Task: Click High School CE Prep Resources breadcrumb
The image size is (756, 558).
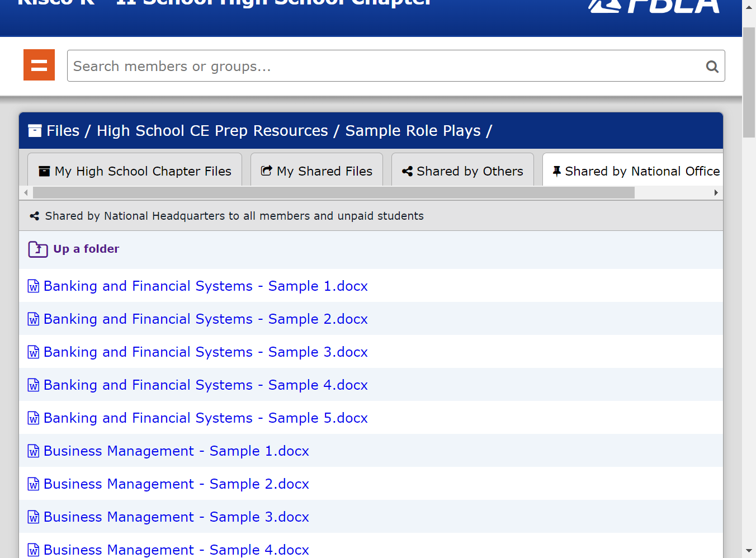Action: click(x=212, y=131)
